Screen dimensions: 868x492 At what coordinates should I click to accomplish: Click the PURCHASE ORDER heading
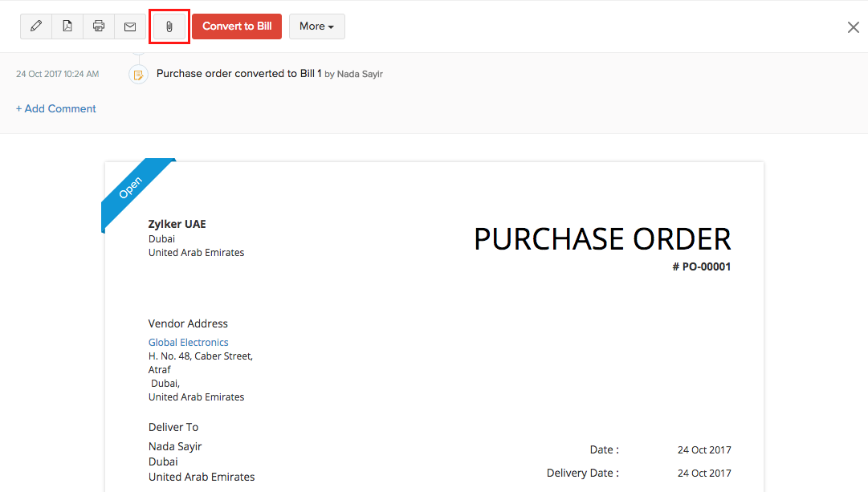(x=602, y=239)
